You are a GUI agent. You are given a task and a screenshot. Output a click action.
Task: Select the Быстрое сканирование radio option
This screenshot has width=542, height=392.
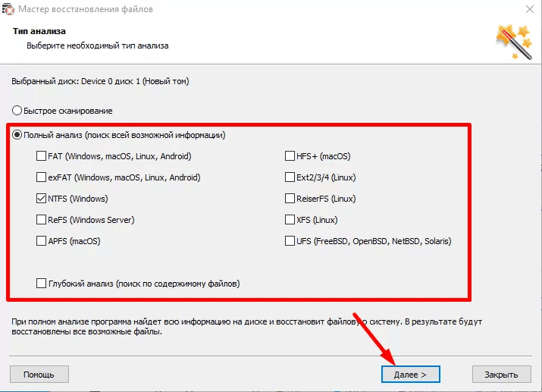pos(17,111)
